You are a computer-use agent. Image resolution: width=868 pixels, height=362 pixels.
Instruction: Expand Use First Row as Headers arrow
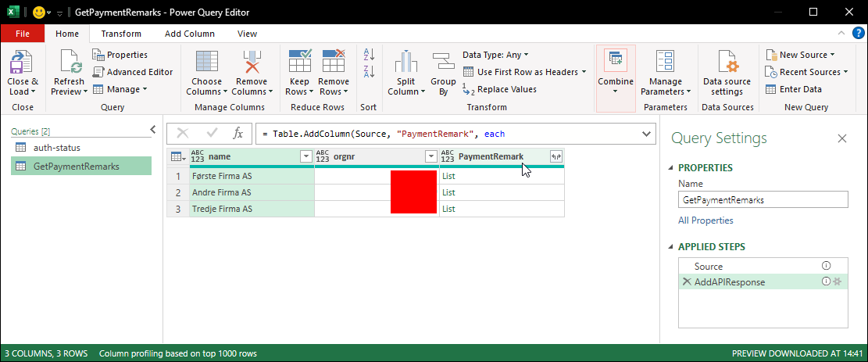click(x=584, y=71)
